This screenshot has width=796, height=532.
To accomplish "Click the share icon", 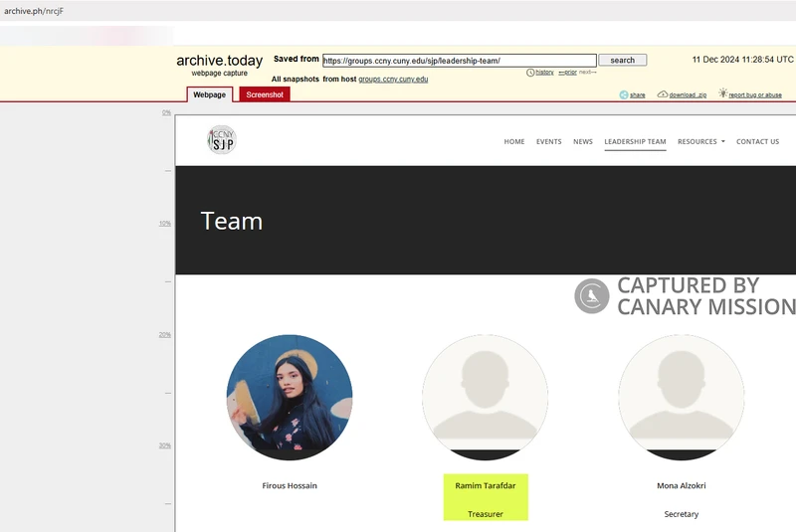I will (x=624, y=94).
